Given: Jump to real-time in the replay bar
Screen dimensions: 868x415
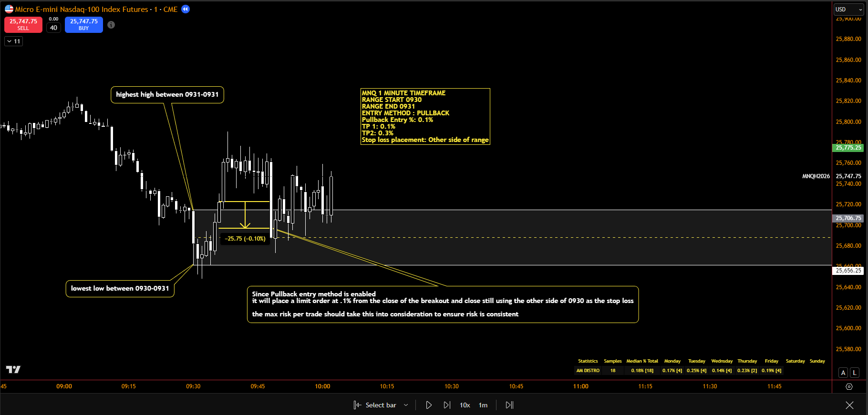Looking at the screenshot, I should coord(509,405).
